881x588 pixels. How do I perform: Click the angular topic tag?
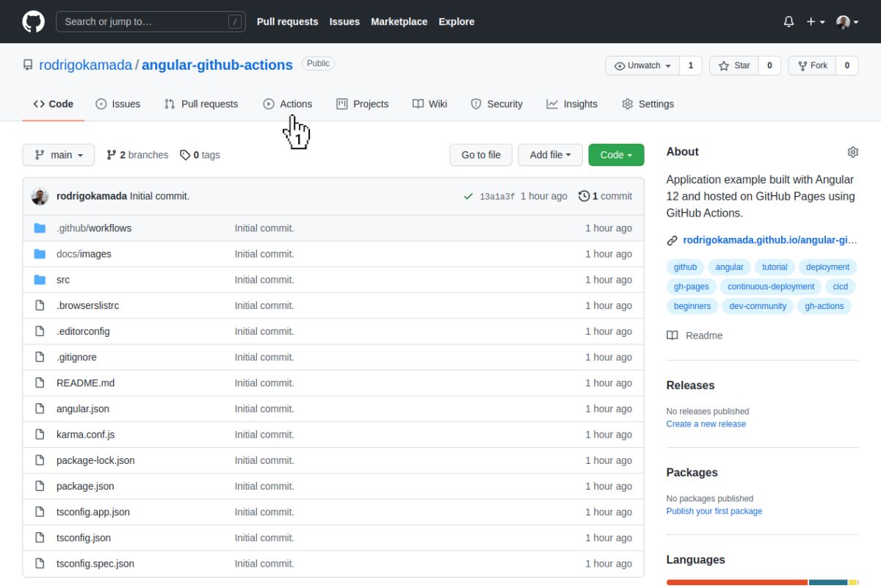[729, 267]
